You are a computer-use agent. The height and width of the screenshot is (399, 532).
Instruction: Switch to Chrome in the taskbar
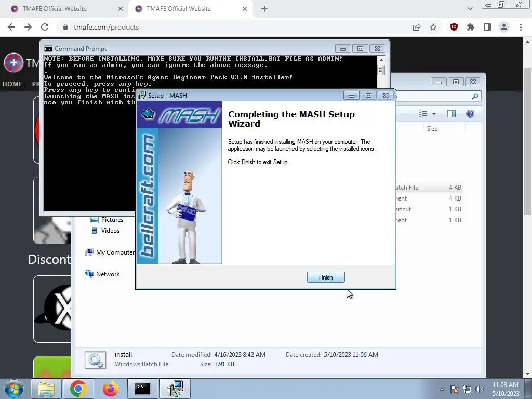(78, 389)
